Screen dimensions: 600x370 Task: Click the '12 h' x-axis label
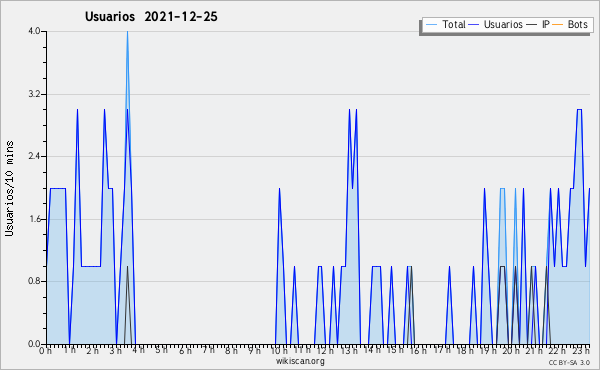point(326,351)
